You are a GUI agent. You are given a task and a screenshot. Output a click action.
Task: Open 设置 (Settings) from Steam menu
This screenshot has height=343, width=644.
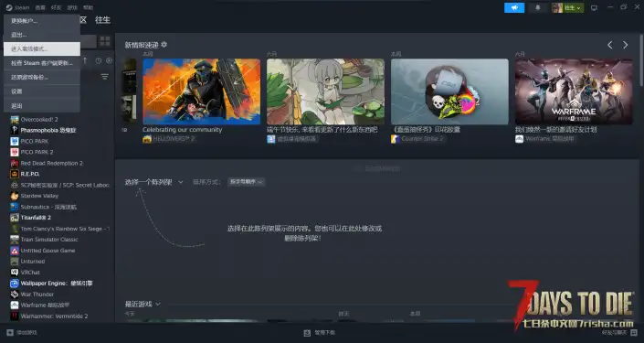click(x=41, y=91)
